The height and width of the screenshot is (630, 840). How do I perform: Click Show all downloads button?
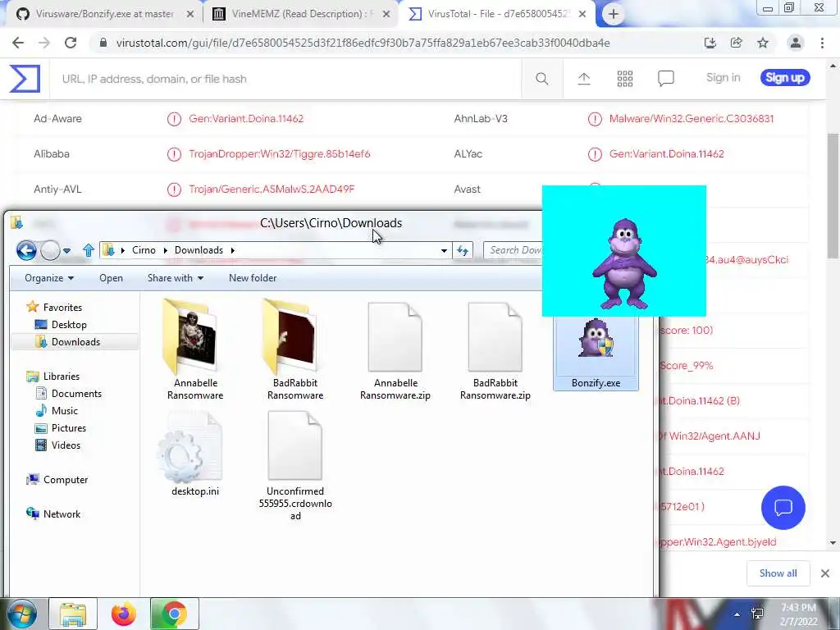[778, 573]
